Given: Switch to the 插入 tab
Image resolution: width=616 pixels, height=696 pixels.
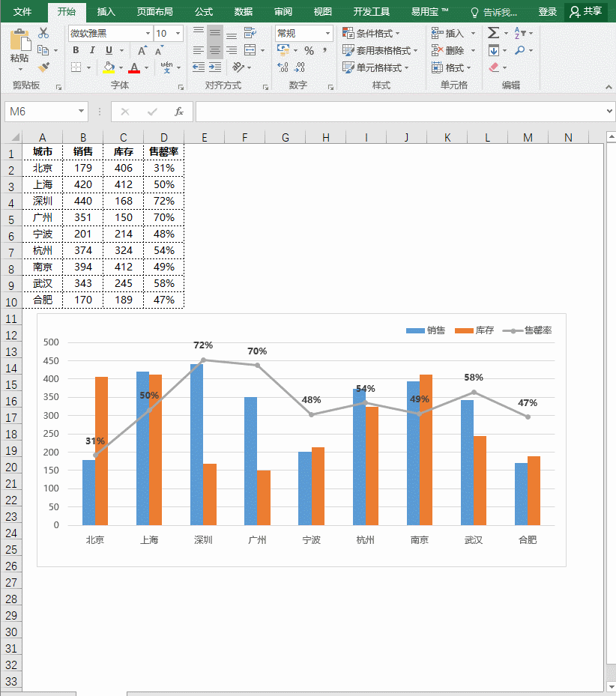Looking at the screenshot, I should pos(106,11).
